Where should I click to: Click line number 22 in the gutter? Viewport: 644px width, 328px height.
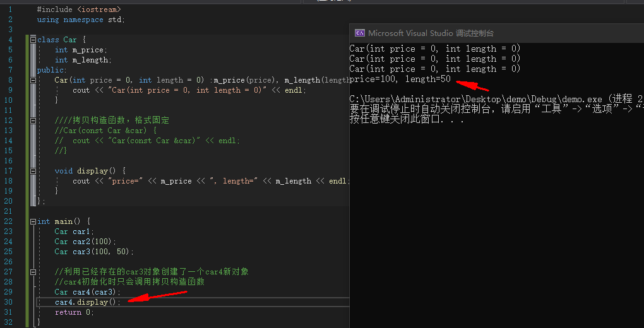pos(9,221)
